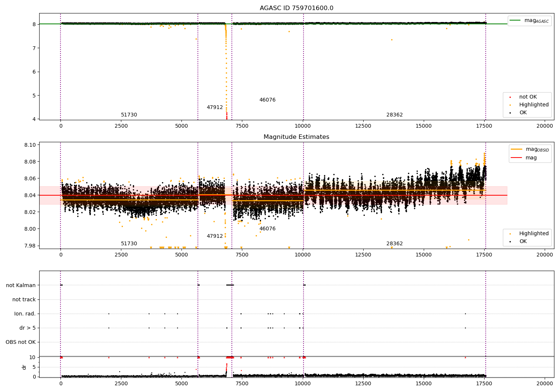The image size is (560, 392).
Task: Click "46076" annotation in Magnitude Estimates plot
Action: pos(267,229)
